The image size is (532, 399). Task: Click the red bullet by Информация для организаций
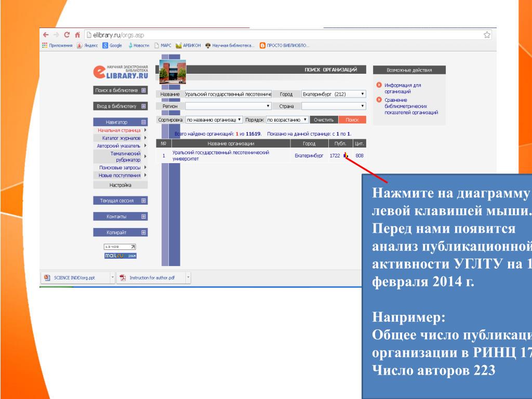coord(379,85)
